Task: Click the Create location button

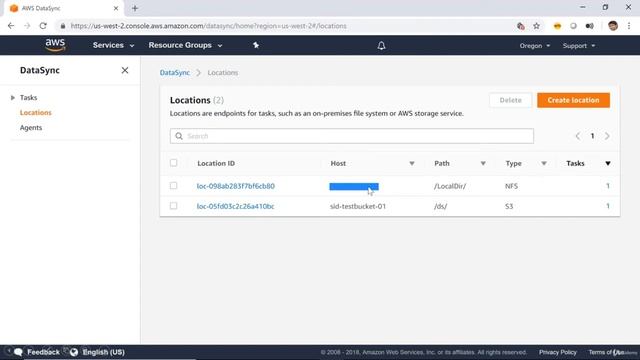Action: 573,100
